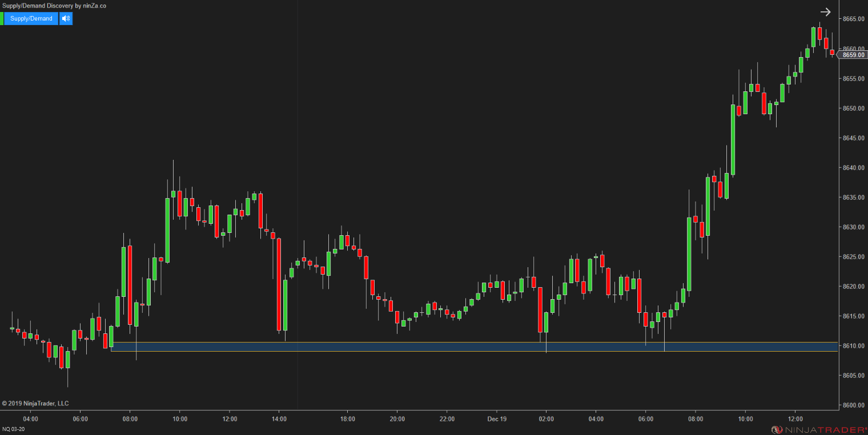The height and width of the screenshot is (435, 868).
Task: Click the 8659.00 last price marker
Action: pyautogui.click(x=853, y=55)
